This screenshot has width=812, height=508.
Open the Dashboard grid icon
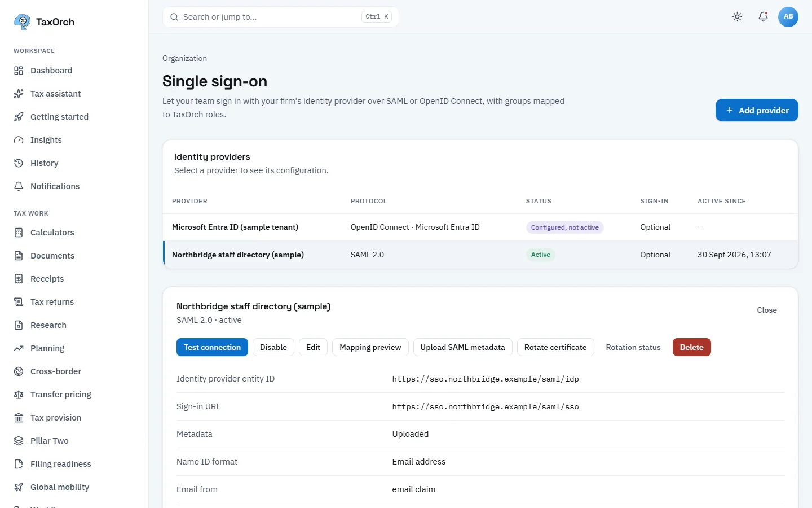(x=19, y=71)
